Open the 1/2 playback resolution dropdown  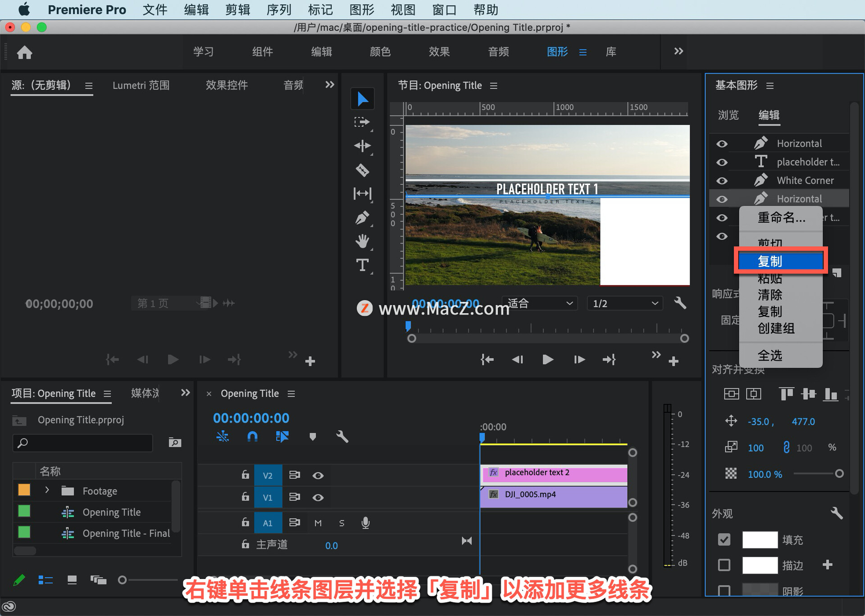click(624, 303)
